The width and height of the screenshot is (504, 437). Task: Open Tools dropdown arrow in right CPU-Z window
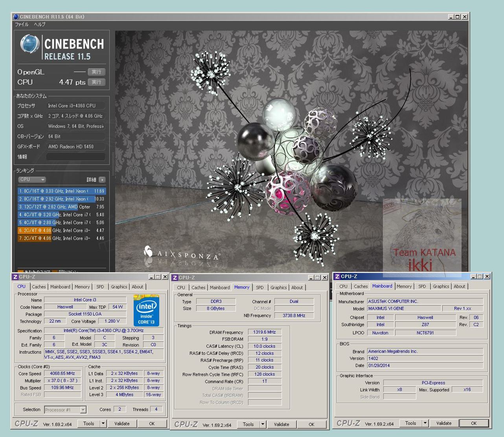pos(425,423)
